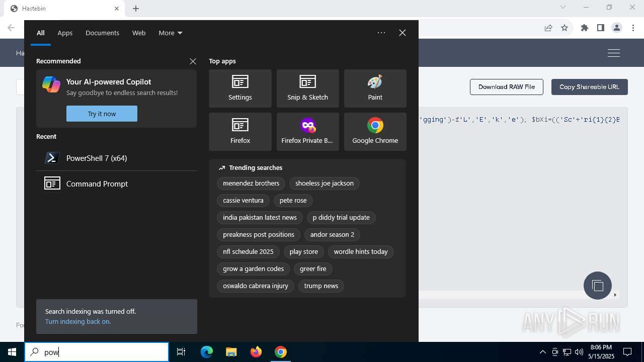The image size is (644, 362).
Task: Search p diddy trial update
Action: tap(341, 218)
